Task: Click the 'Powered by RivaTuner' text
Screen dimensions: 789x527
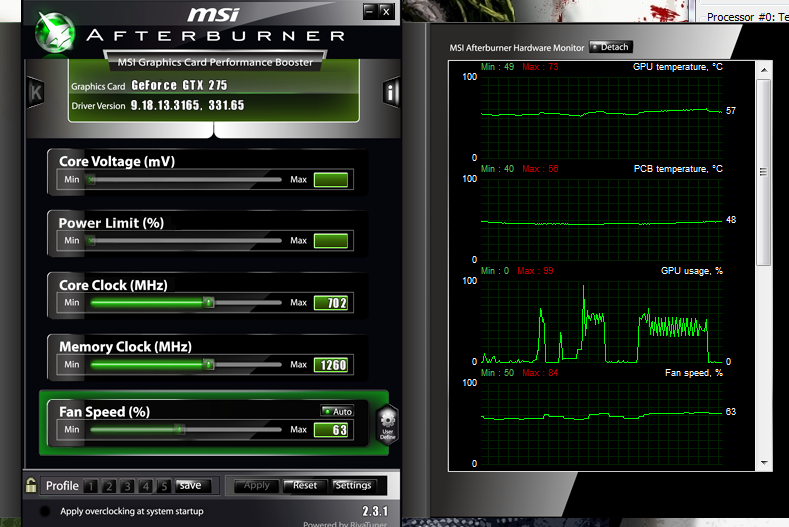Action: tap(345, 524)
